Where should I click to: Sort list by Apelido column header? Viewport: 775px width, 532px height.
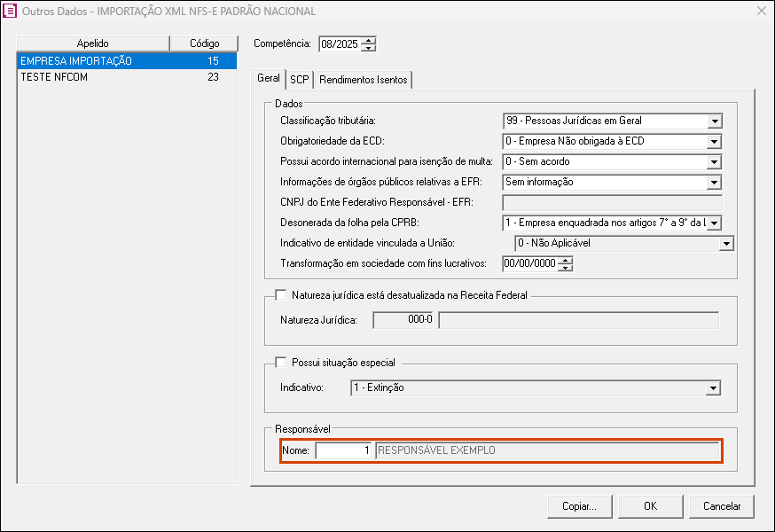tap(93, 43)
